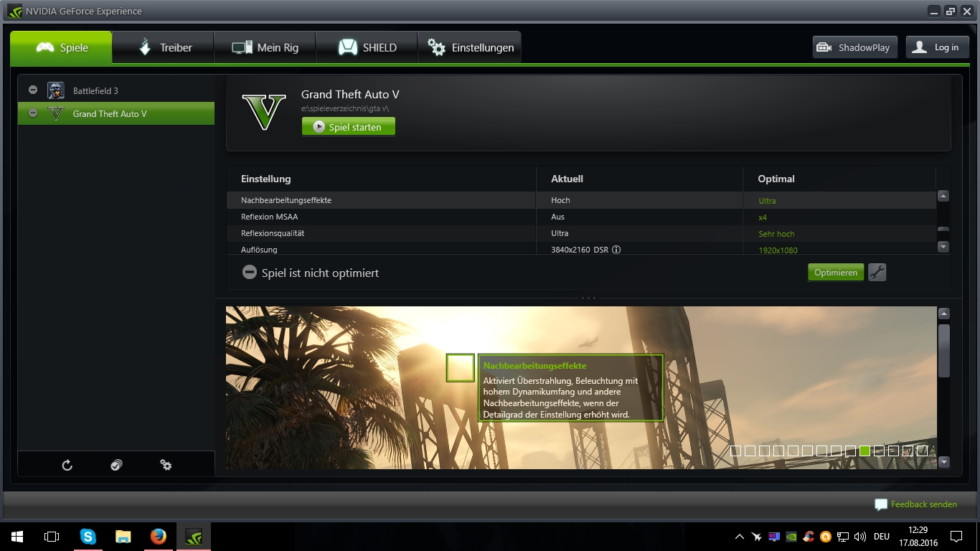Open custom settings wrench button
Image resolution: width=980 pixels, height=551 pixels.
coord(877,273)
